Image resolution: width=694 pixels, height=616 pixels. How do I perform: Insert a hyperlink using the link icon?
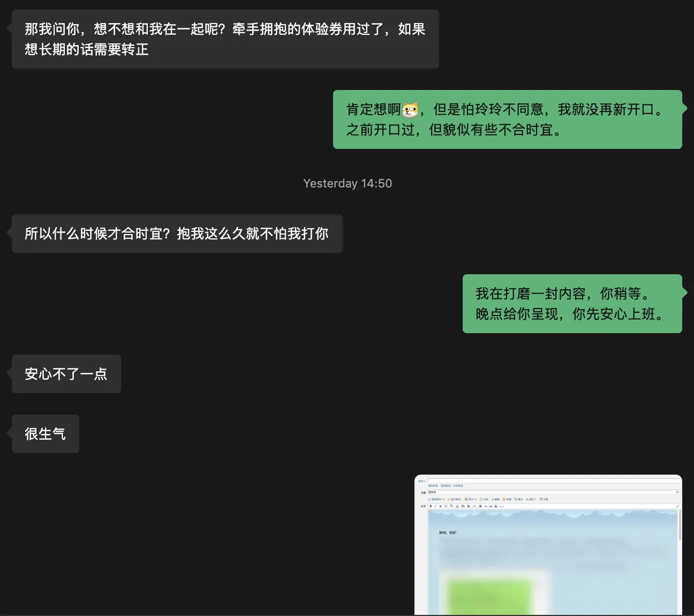point(491,506)
